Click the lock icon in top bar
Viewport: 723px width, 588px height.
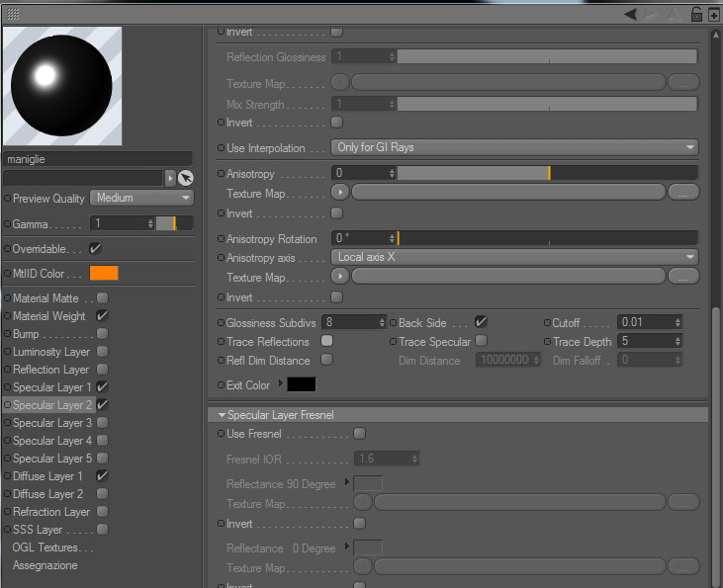coord(696,14)
